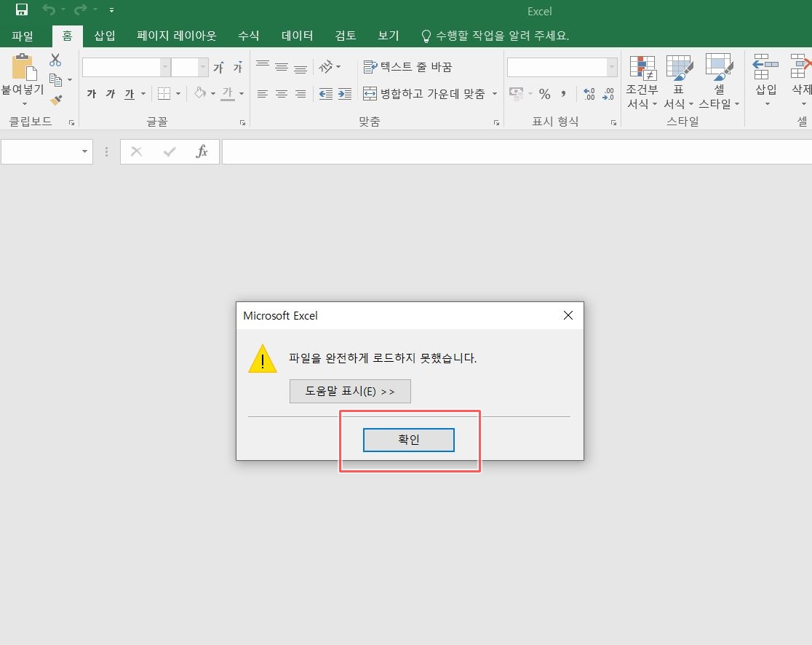
Task: Open the 글꼴 dialog launcher
Action: [x=242, y=123]
